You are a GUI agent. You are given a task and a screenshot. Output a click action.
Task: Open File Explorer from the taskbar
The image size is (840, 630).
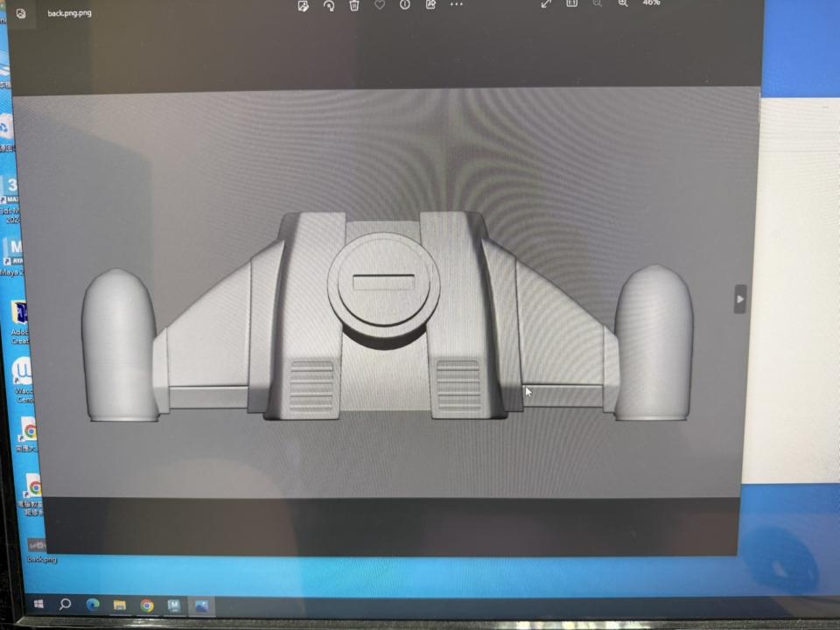pos(118,604)
